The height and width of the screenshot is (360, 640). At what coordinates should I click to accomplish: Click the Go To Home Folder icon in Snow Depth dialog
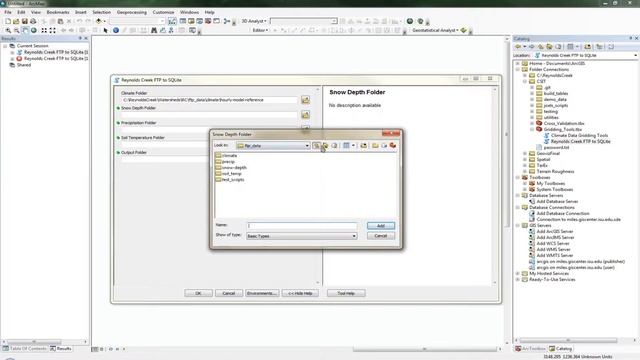pyautogui.click(x=325, y=146)
